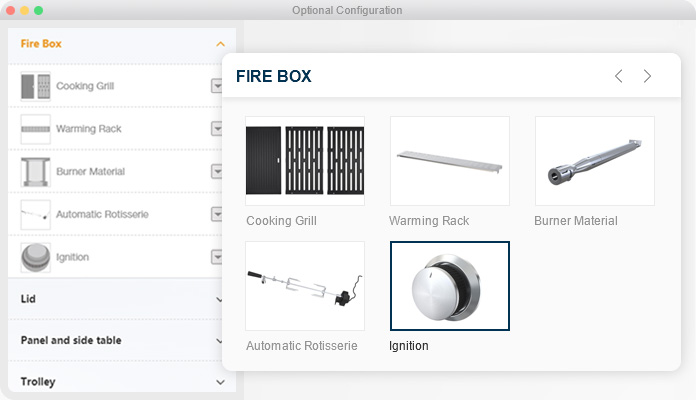696x400 pixels.
Task: Go to next Fire Box slide
Action: coord(647,76)
